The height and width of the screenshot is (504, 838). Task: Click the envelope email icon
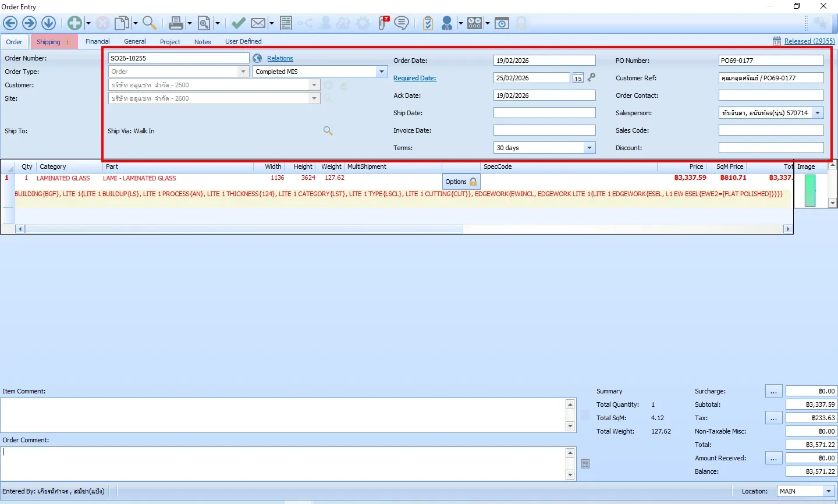pyautogui.click(x=258, y=23)
